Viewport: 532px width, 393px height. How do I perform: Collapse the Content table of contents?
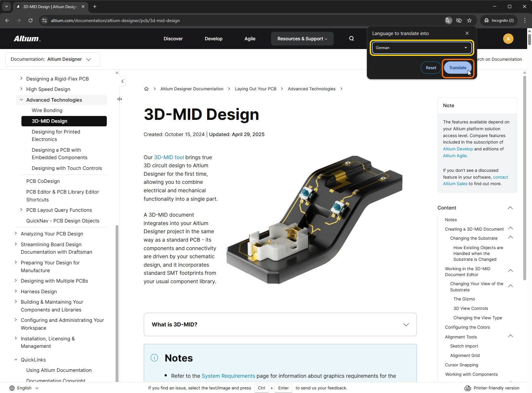click(510, 208)
